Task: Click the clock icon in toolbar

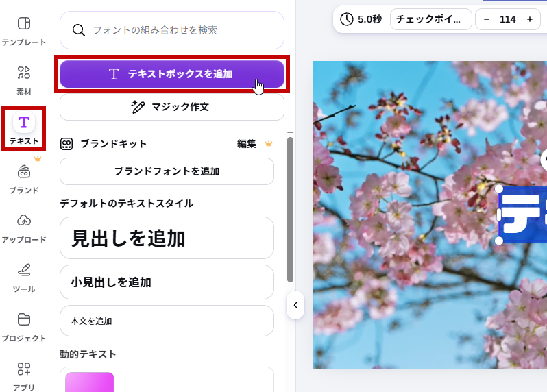Action: click(x=347, y=19)
